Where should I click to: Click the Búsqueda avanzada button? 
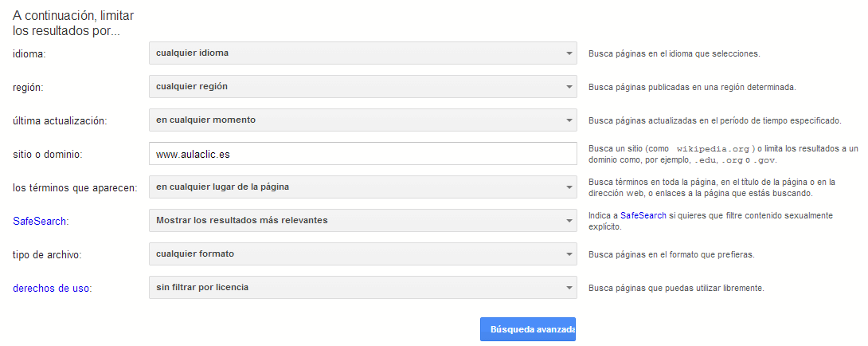pos(527,329)
